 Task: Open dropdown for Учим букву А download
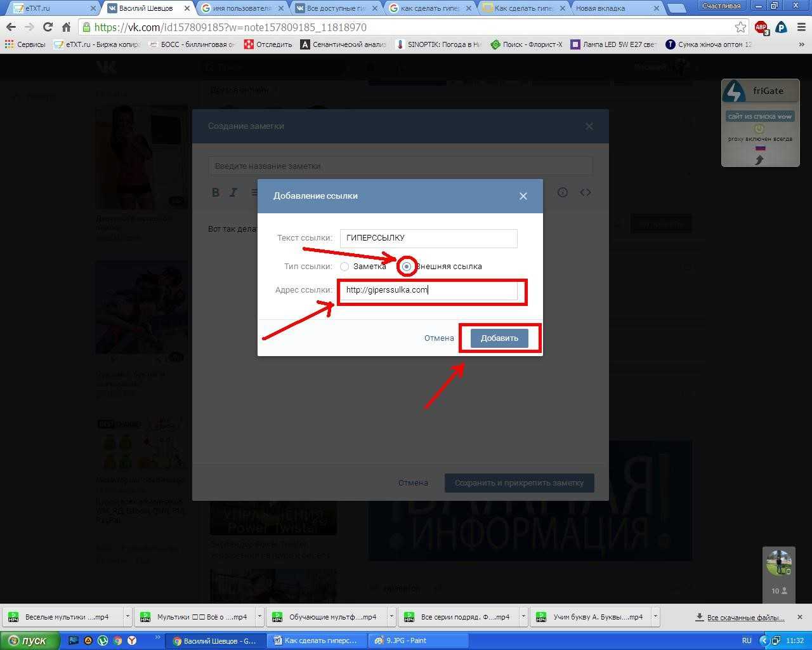655,616
